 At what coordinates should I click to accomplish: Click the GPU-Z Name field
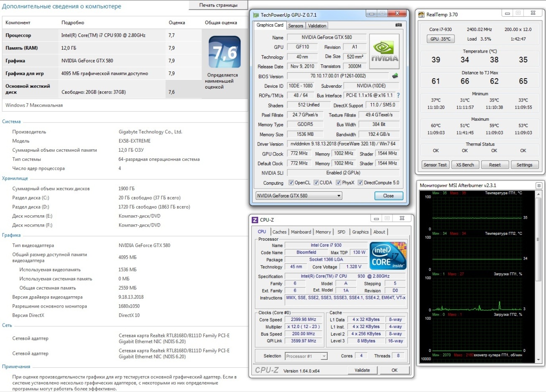coord(327,37)
